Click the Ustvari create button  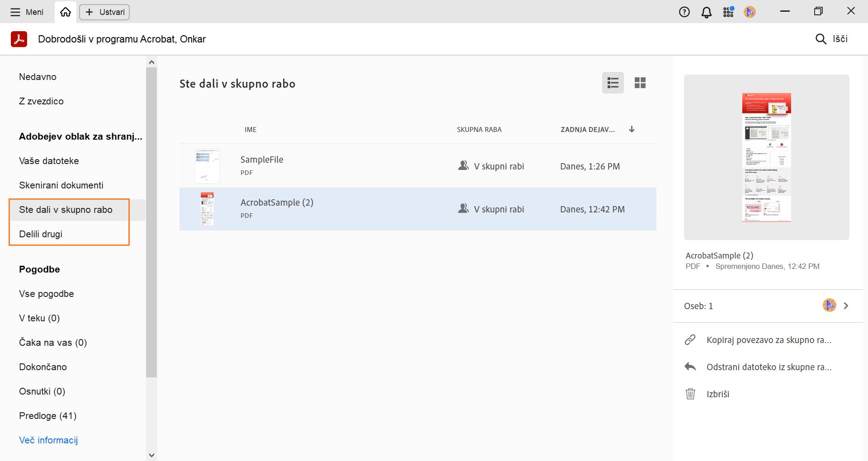[104, 12]
